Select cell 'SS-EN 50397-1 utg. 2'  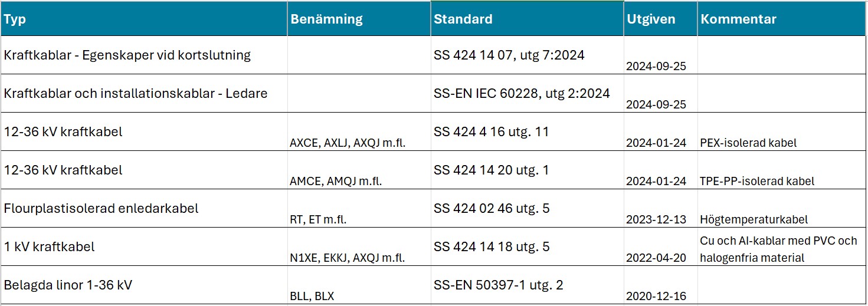(x=528, y=285)
